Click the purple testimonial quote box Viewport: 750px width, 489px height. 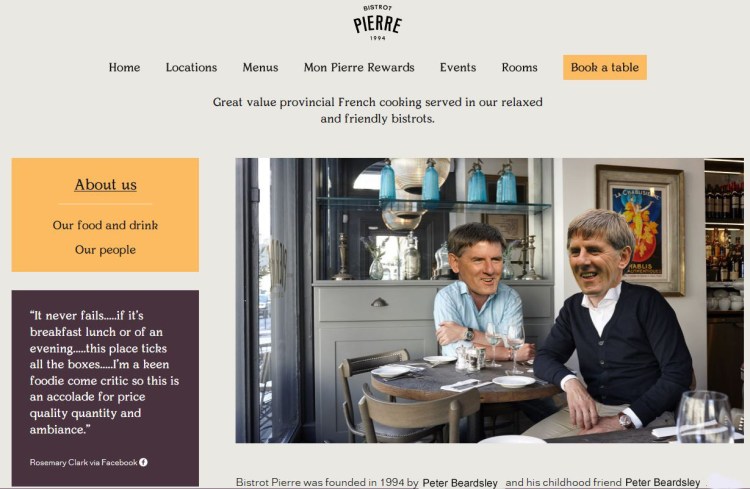pyautogui.click(x=105, y=388)
